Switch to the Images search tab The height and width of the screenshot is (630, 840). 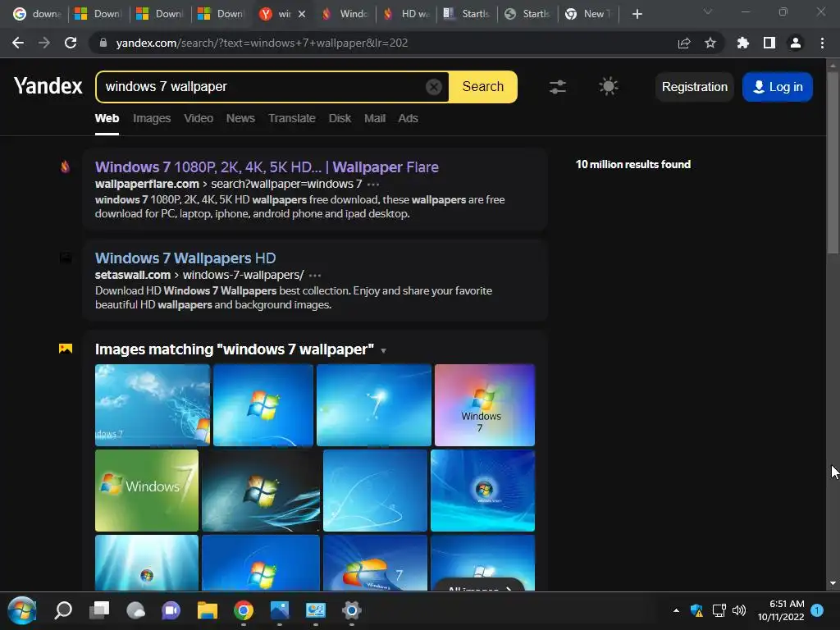pos(152,118)
